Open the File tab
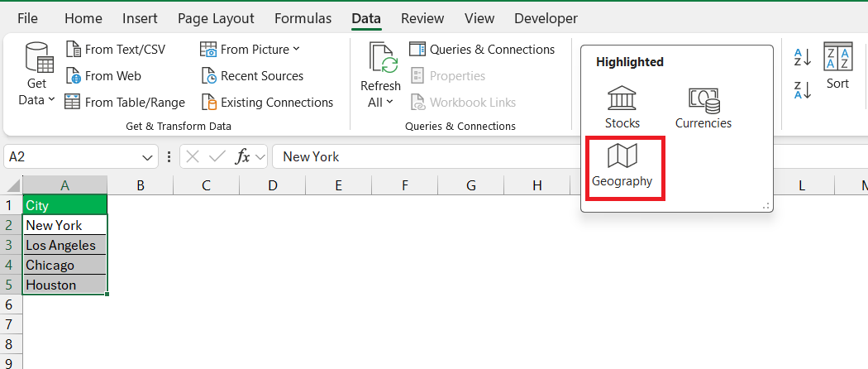 (x=27, y=18)
